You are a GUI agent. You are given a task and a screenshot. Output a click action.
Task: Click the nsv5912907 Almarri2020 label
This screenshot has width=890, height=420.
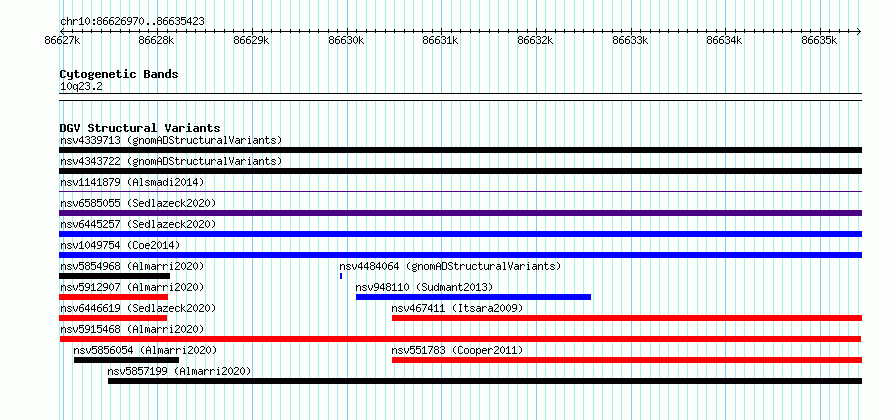pyautogui.click(x=132, y=287)
